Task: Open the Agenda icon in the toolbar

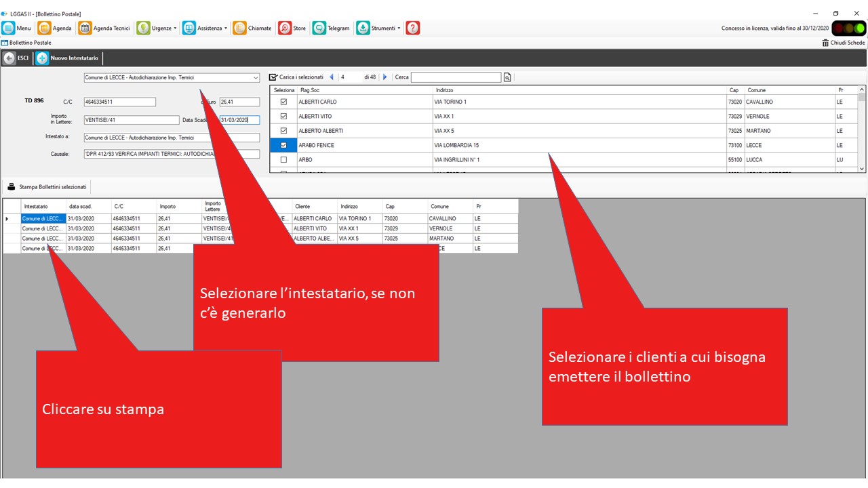Action: coord(45,28)
